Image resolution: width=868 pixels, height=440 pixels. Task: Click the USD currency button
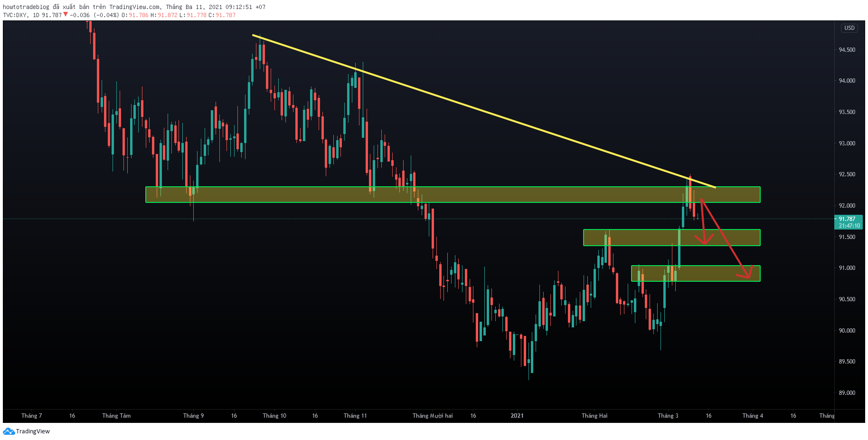pyautogui.click(x=849, y=28)
